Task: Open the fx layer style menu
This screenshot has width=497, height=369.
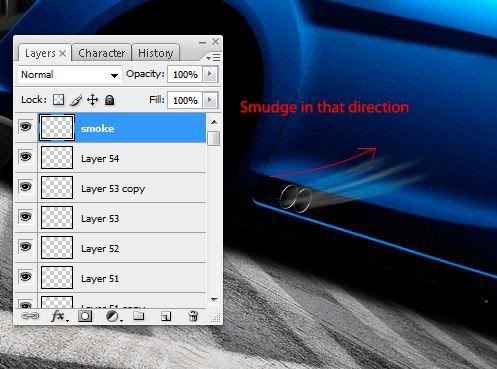Action: [x=59, y=316]
